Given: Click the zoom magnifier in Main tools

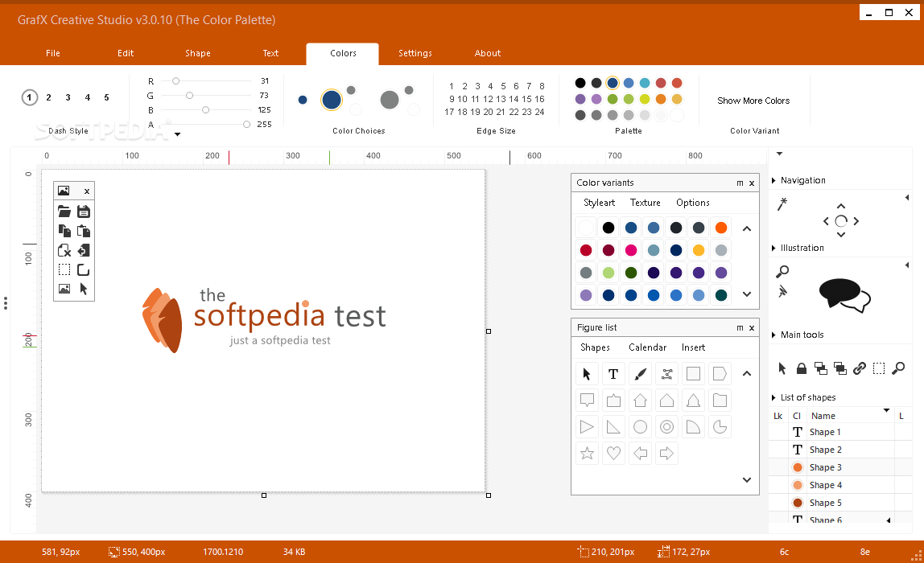Looking at the screenshot, I should [x=898, y=368].
